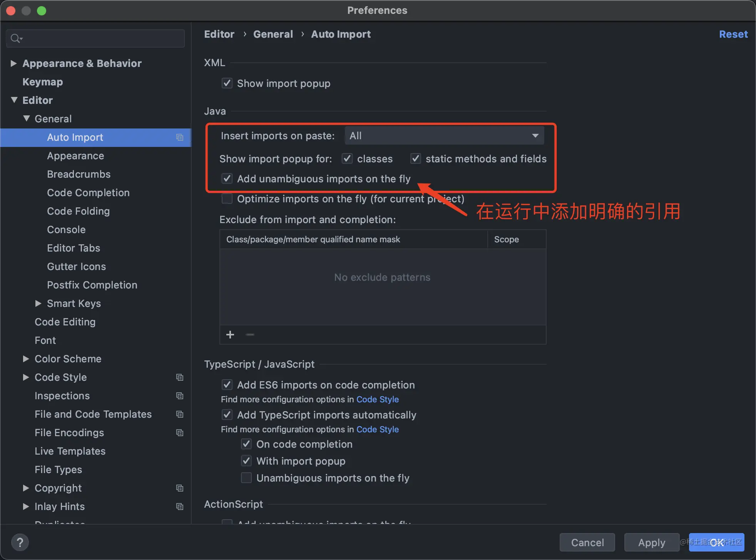Image resolution: width=756 pixels, height=560 pixels.
Task: Click the Scope column header
Action: click(516, 239)
